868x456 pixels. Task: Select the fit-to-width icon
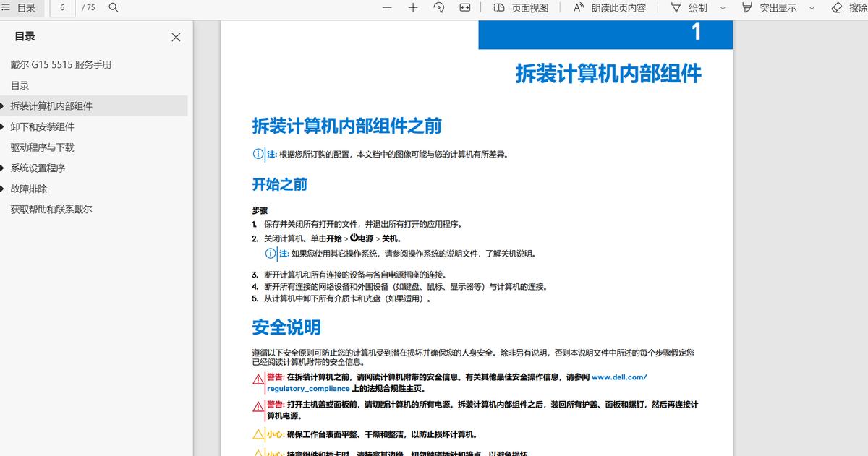point(464,9)
